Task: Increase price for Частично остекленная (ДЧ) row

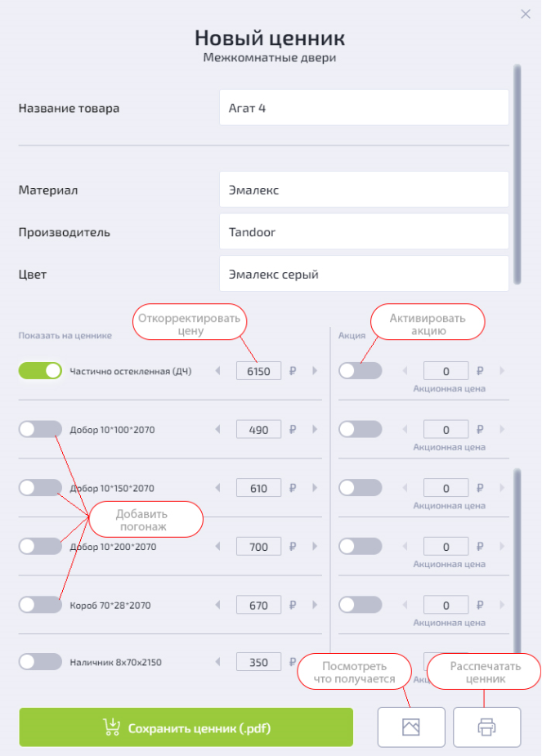Action: [x=315, y=371]
